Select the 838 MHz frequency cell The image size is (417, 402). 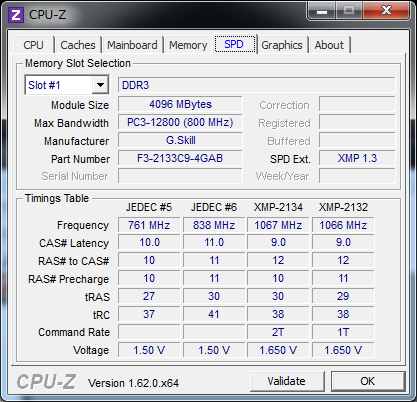(x=214, y=225)
